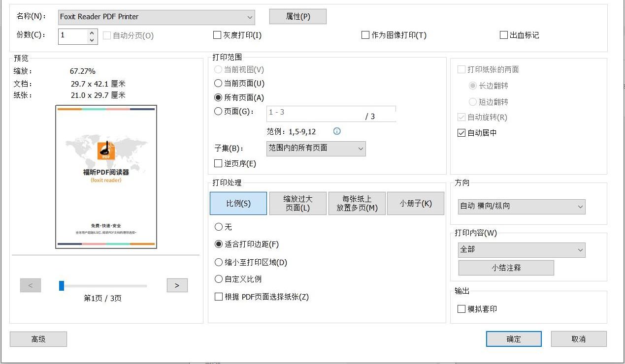Image resolution: width=625 pixels, height=364 pixels.
Task: Increase copies using the up stepper arrow
Action: click(x=91, y=31)
